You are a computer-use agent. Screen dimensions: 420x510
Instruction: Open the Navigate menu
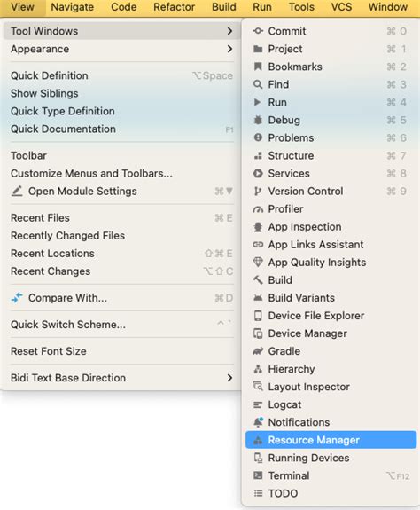click(72, 7)
